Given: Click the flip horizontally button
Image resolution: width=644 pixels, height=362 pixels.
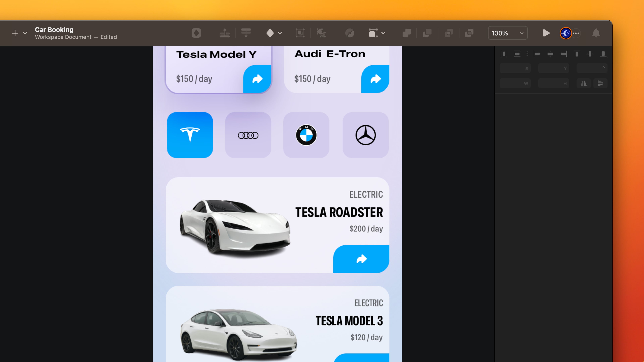Looking at the screenshot, I should tap(583, 83).
